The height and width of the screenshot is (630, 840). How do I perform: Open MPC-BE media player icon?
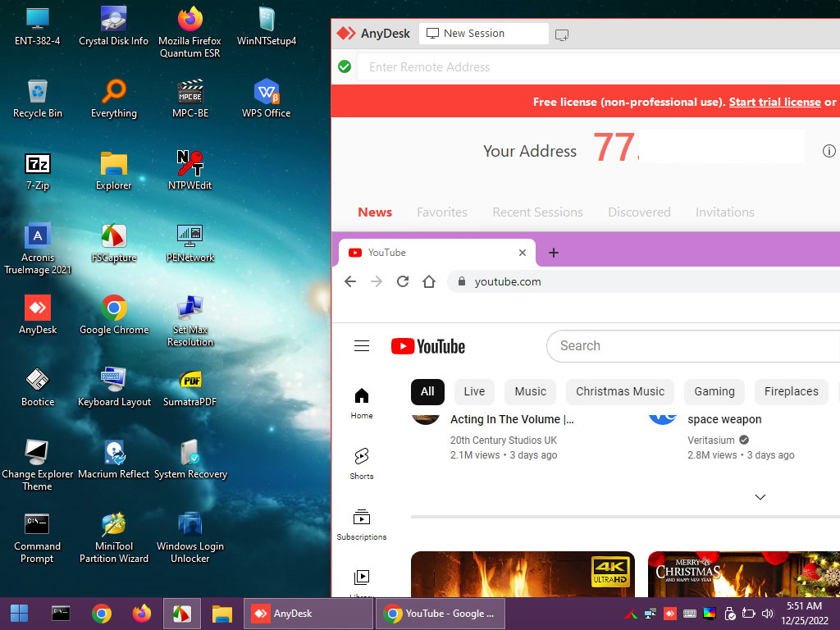[190, 99]
